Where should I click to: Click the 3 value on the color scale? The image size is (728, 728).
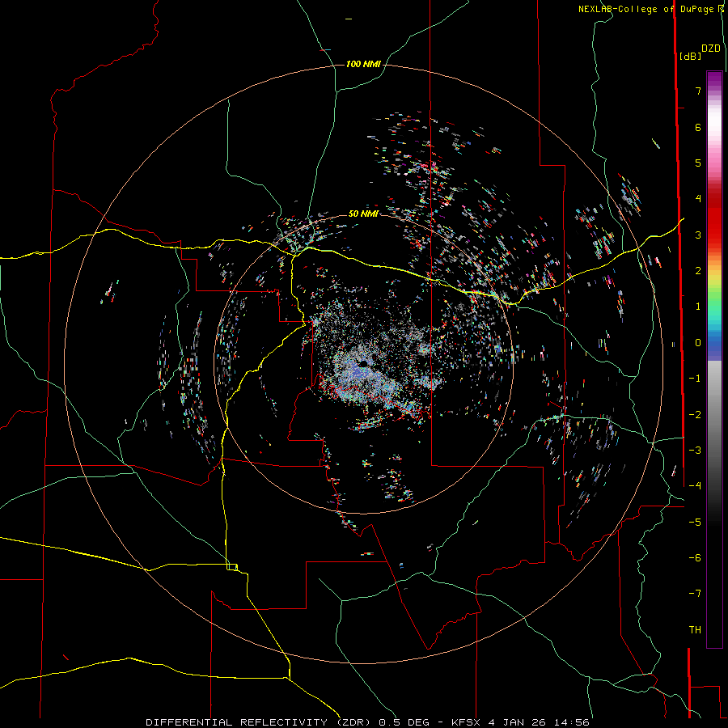(x=698, y=235)
